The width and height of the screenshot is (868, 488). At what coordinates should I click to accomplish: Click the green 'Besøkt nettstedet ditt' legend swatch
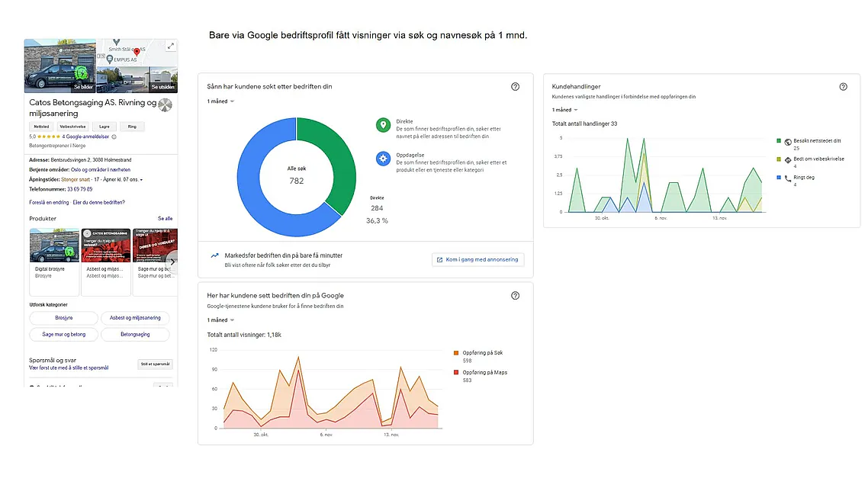click(779, 141)
